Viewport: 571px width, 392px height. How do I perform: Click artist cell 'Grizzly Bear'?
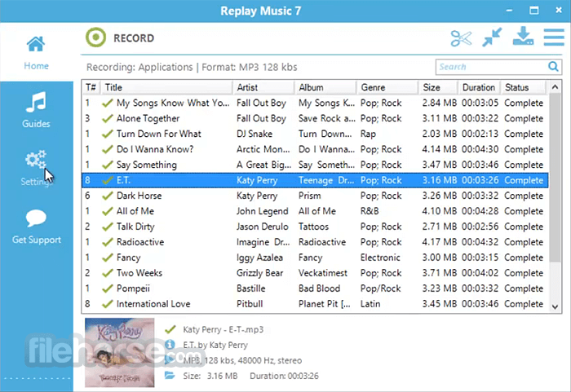[259, 273]
